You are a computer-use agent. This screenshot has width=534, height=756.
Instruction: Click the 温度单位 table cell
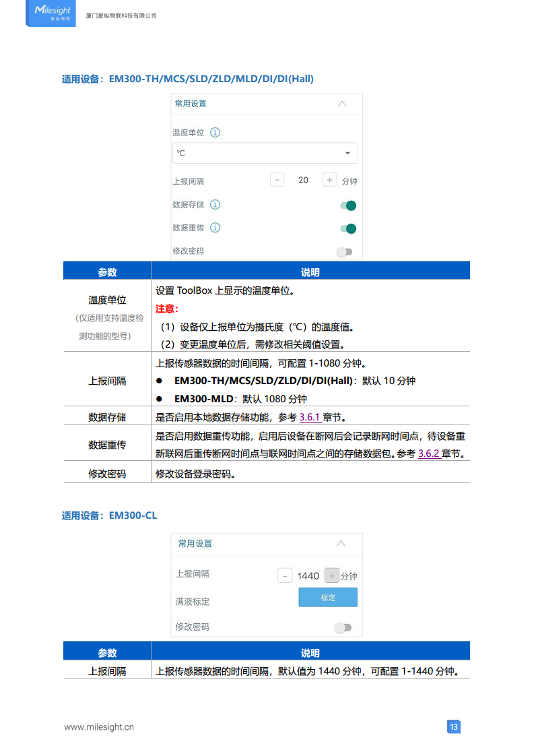(108, 316)
